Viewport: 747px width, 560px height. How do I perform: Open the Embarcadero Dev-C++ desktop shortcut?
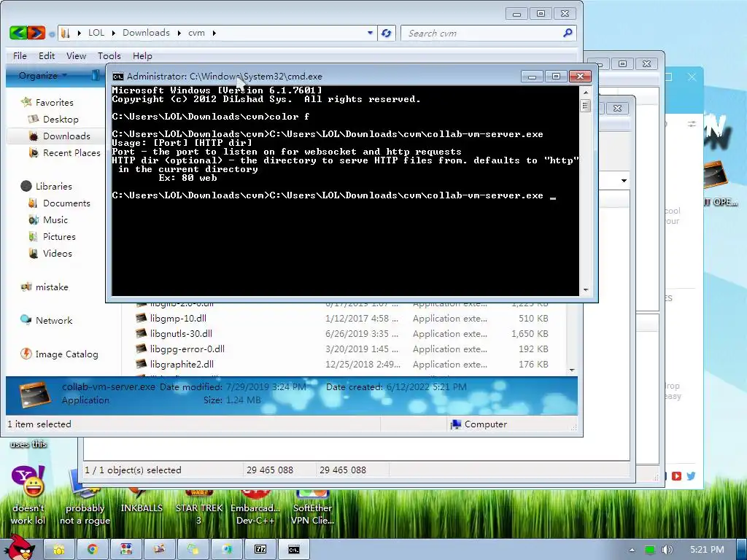(255, 508)
